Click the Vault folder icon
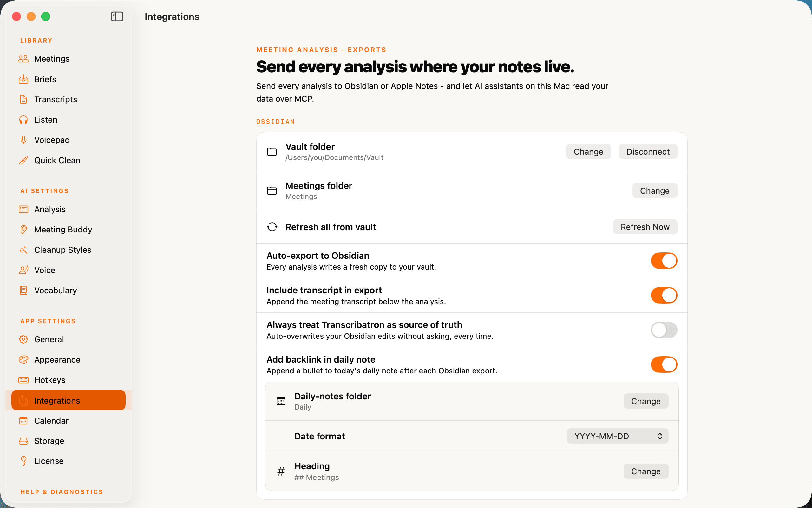This screenshot has height=508, width=812. pyautogui.click(x=272, y=151)
